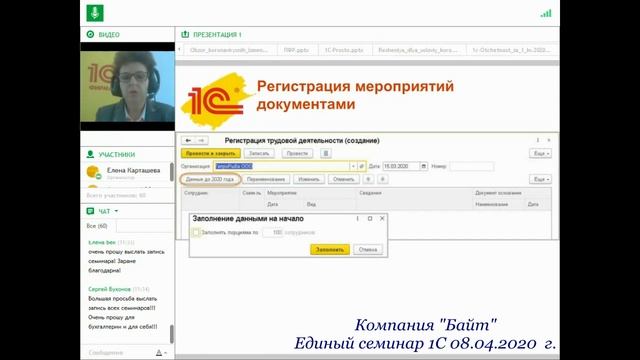Click Елена Карташева's avatar
Image resolution: width=640 pixels, height=360 pixels.
point(93,172)
